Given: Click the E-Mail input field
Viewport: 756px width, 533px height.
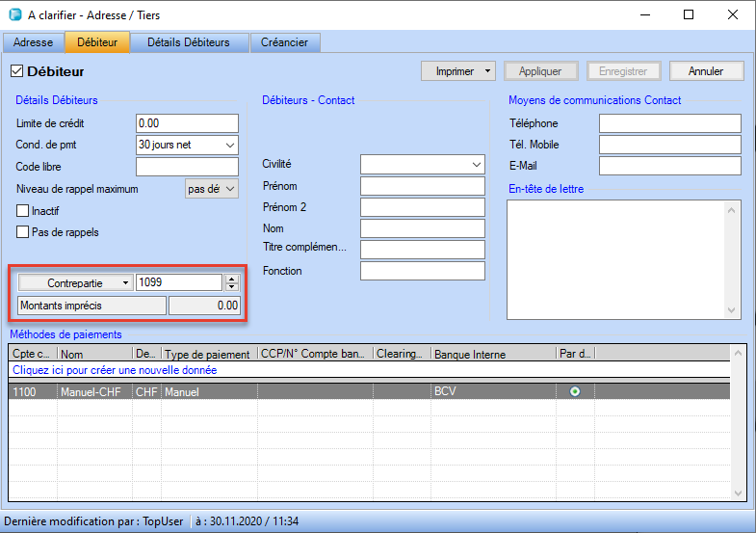Looking at the screenshot, I should point(669,166).
